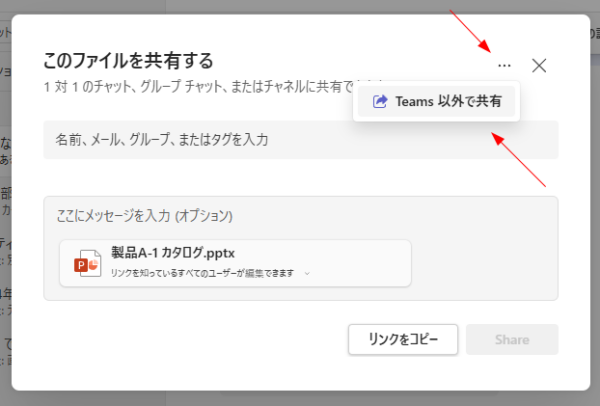Expand the link permission chevron
This screenshot has height=406, width=600.
pyautogui.click(x=307, y=274)
